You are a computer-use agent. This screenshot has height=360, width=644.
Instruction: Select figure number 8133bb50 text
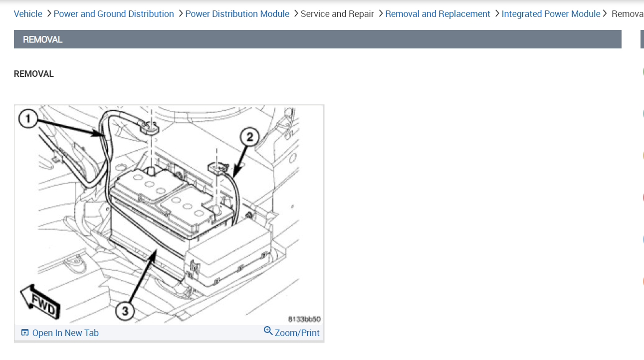pyautogui.click(x=304, y=319)
